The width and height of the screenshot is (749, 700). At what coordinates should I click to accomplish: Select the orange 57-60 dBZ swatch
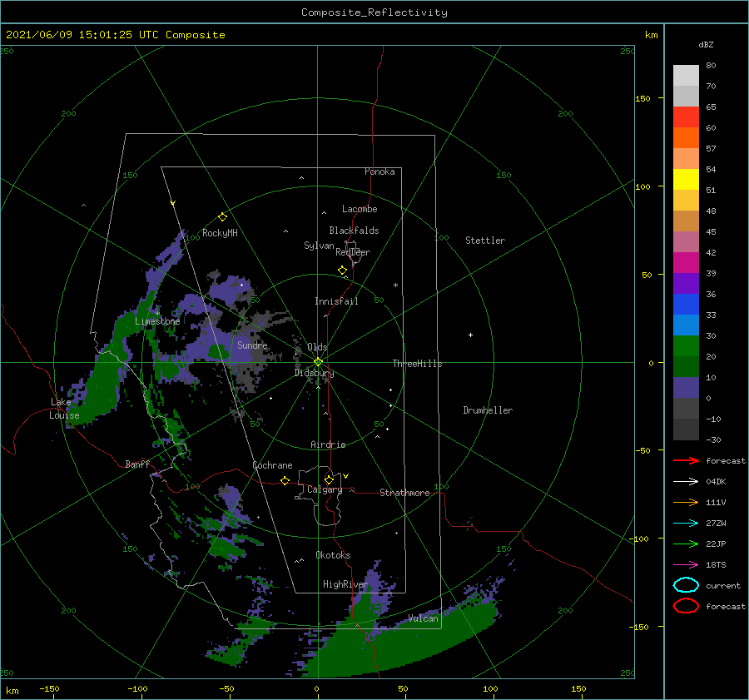[x=686, y=137]
